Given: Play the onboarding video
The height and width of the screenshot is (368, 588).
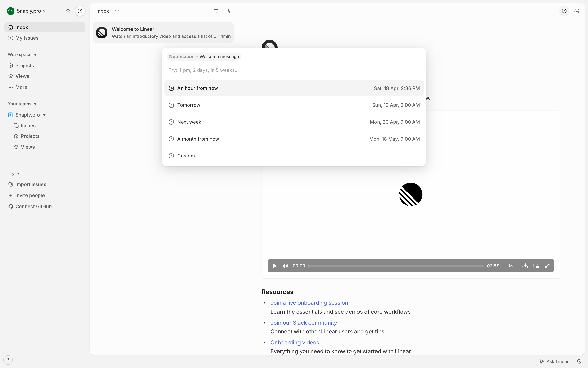Looking at the screenshot, I should 274,266.
